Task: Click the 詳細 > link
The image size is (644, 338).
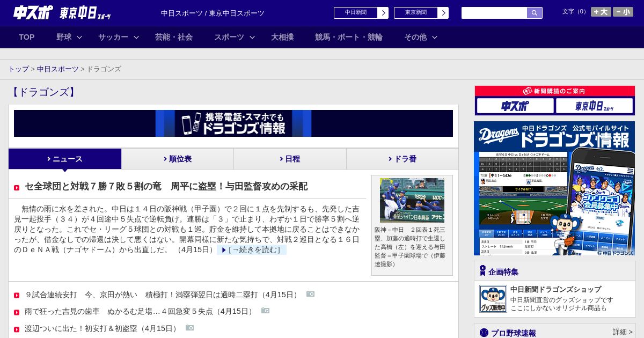Action: click(x=623, y=332)
